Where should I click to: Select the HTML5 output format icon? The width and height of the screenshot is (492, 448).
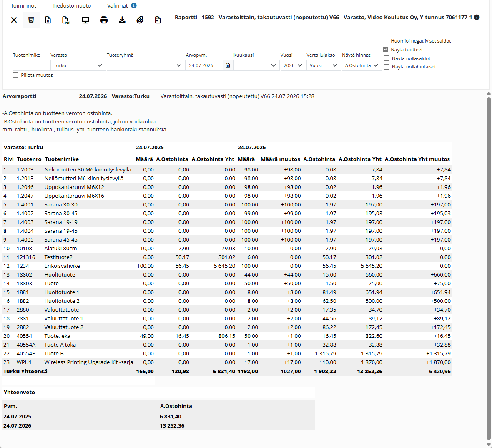(x=31, y=20)
